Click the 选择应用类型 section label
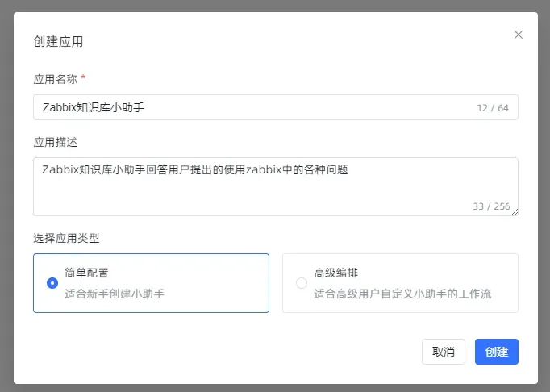Screen dimensions: 550x392 click(66, 238)
